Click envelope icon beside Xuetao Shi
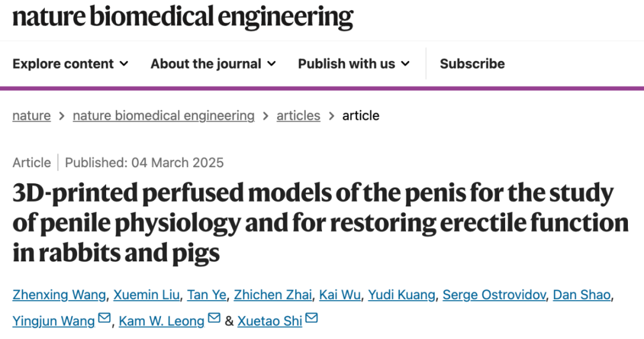This screenshot has height=339, width=644. (311, 319)
